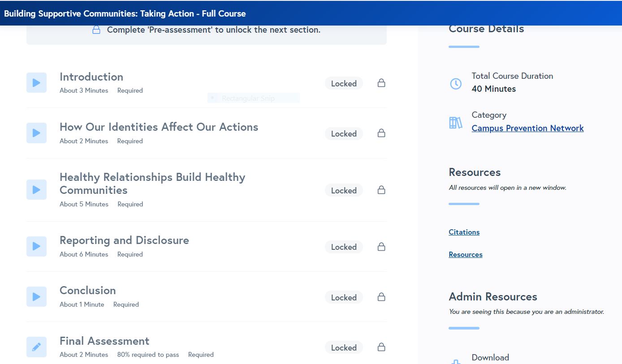Click the clock icon by Total Course Duration

pyautogui.click(x=456, y=83)
